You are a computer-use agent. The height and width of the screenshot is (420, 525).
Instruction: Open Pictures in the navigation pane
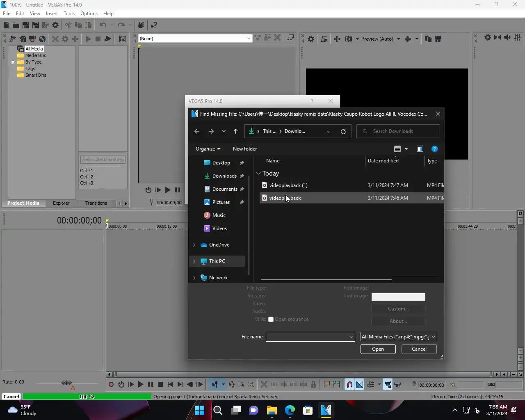coord(221,202)
